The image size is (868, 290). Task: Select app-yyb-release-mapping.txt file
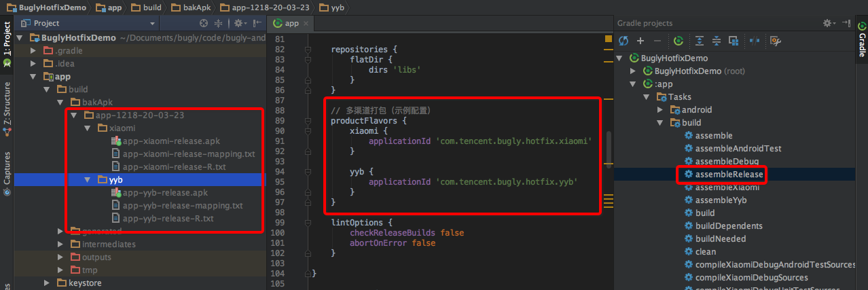click(x=177, y=206)
